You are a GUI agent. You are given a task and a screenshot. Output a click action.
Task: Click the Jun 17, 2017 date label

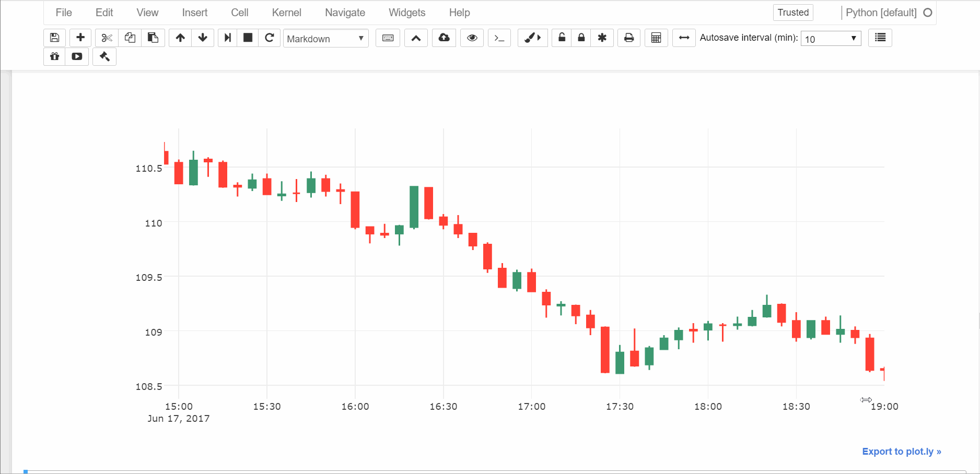point(179,418)
